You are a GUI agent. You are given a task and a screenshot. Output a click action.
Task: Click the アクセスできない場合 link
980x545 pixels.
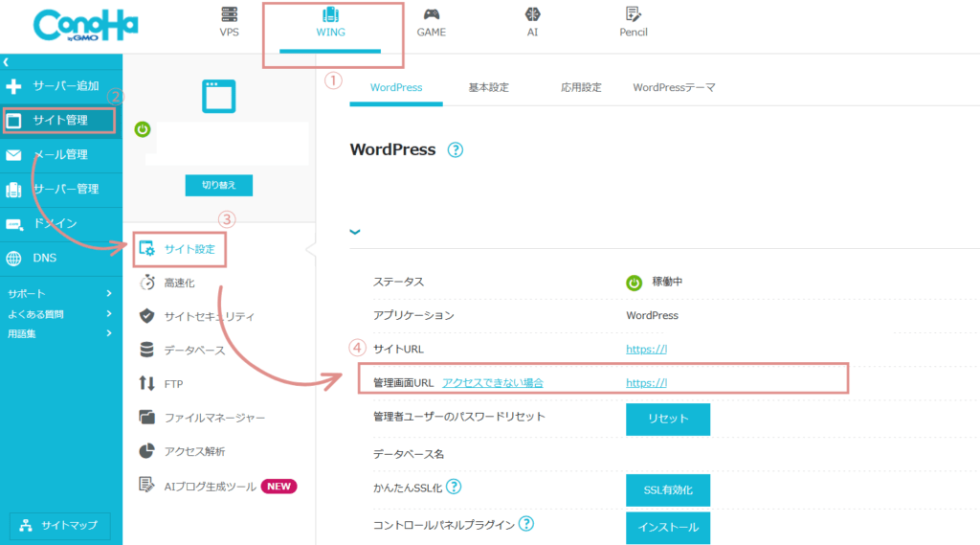click(493, 383)
